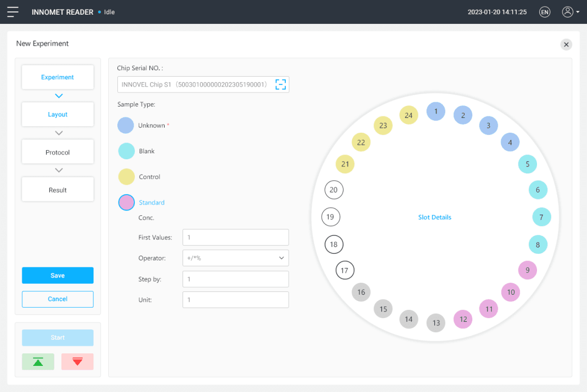Go to the Layout step
The width and height of the screenshot is (587, 392).
pos(58,114)
